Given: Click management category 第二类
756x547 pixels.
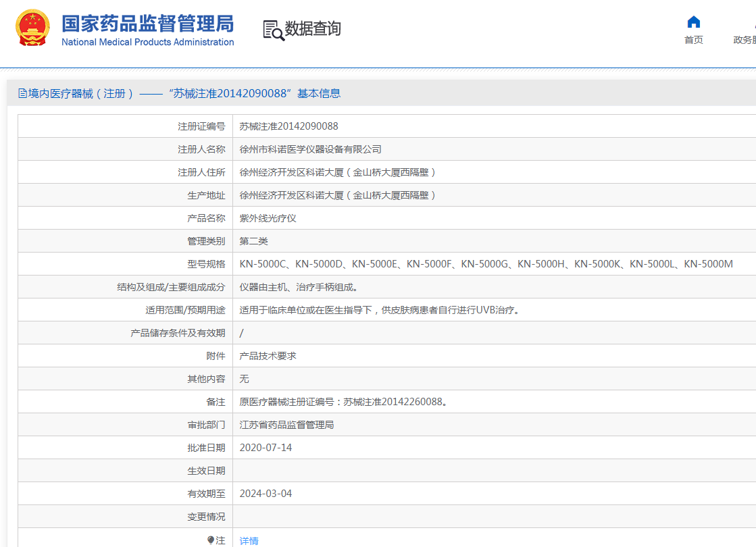Looking at the screenshot, I should pyautogui.click(x=253, y=242).
